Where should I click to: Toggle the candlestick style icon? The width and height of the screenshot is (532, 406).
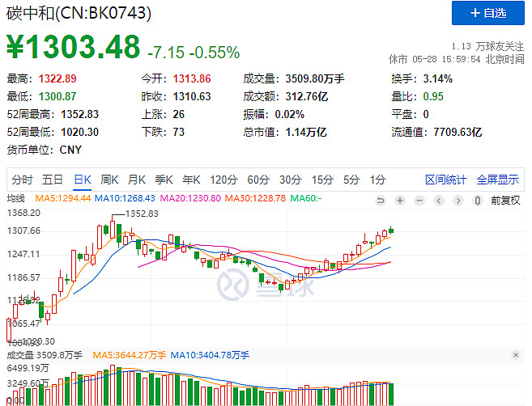[478, 201]
